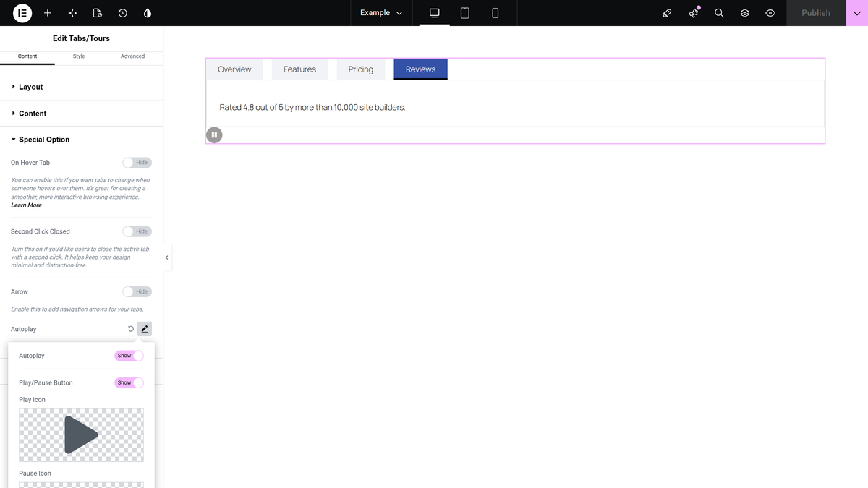Select the Features tab in preview
The width and height of the screenshot is (868, 488).
click(299, 69)
